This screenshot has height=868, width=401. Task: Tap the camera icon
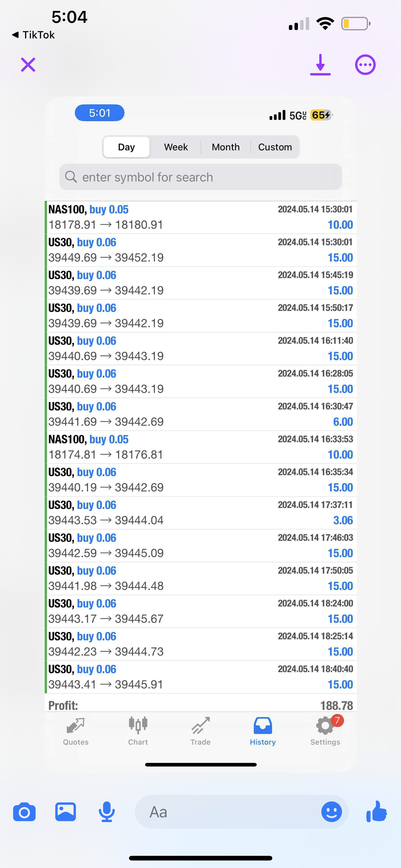pos(24,812)
